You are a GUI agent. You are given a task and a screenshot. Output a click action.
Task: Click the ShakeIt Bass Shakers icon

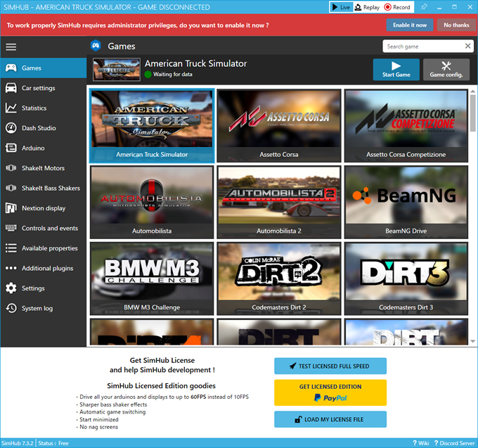pos(11,188)
